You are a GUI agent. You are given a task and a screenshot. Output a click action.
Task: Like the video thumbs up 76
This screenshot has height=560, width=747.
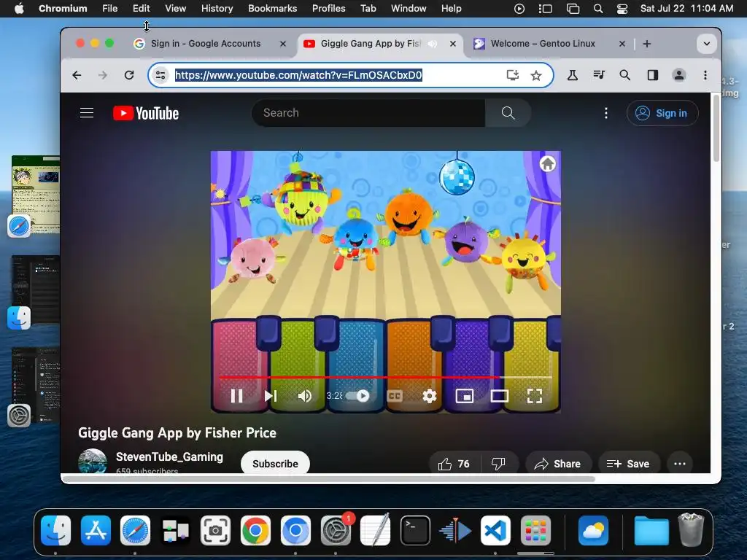[x=454, y=463]
